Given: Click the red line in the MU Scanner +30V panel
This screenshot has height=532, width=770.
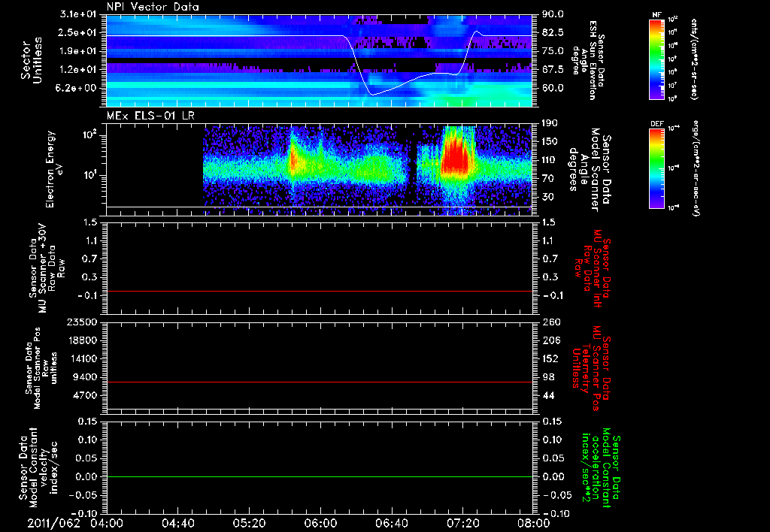Looking at the screenshot, I should click(319, 291).
